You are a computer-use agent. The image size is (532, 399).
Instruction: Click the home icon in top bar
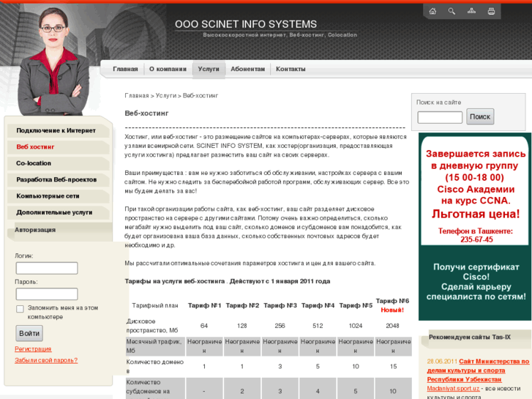tap(432, 11)
